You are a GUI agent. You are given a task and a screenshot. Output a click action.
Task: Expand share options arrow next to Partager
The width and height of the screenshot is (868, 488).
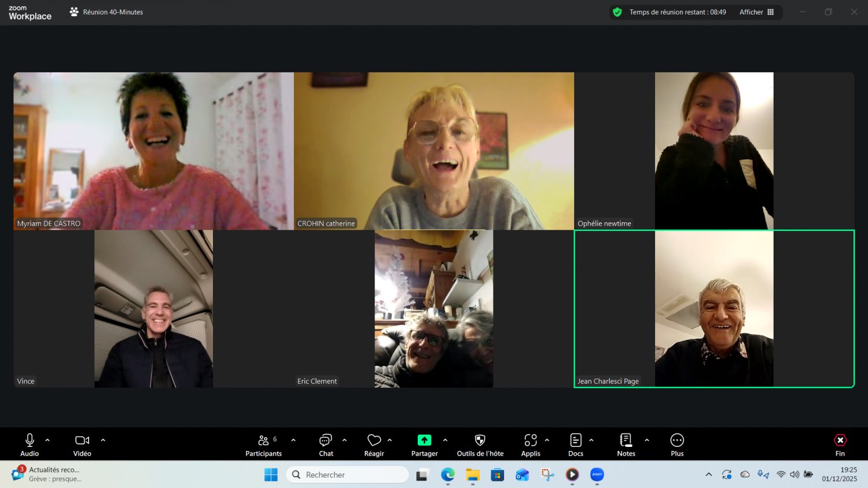point(445,441)
